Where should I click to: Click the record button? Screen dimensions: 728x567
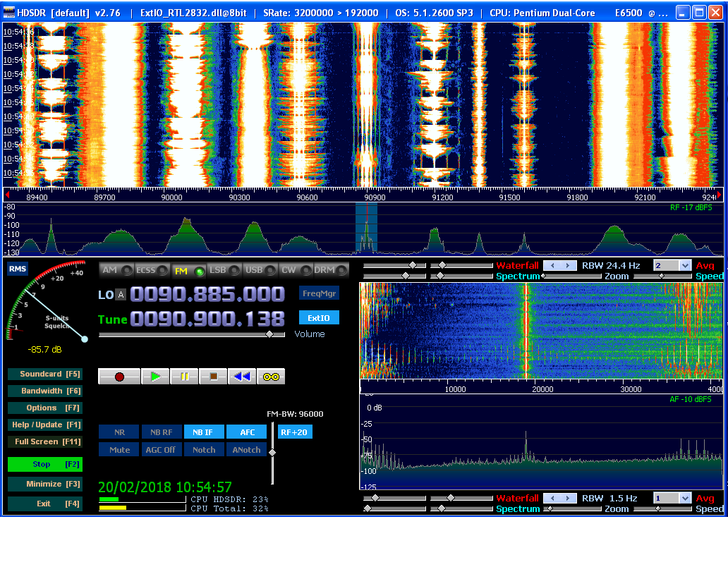[119, 377]
